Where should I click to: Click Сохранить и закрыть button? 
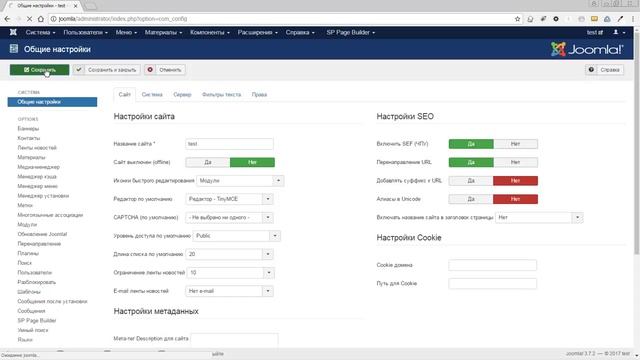pyautogui.click(x=107, y=70)
